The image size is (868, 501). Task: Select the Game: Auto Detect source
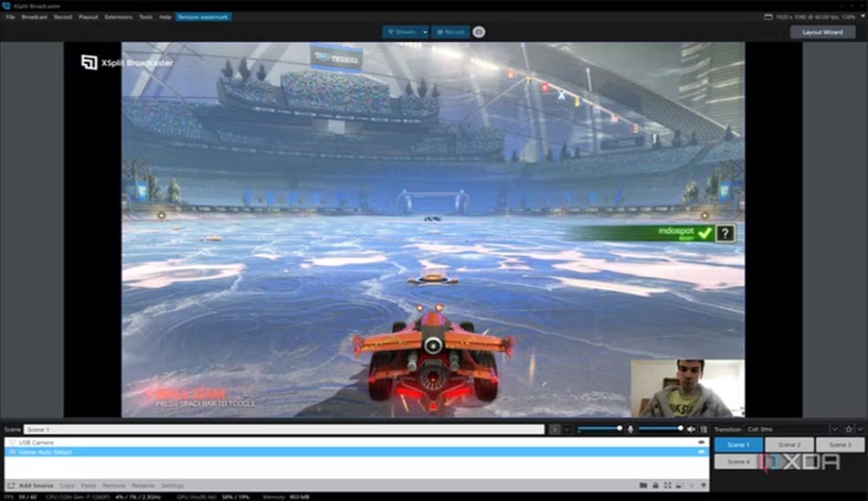pos(356,453)
